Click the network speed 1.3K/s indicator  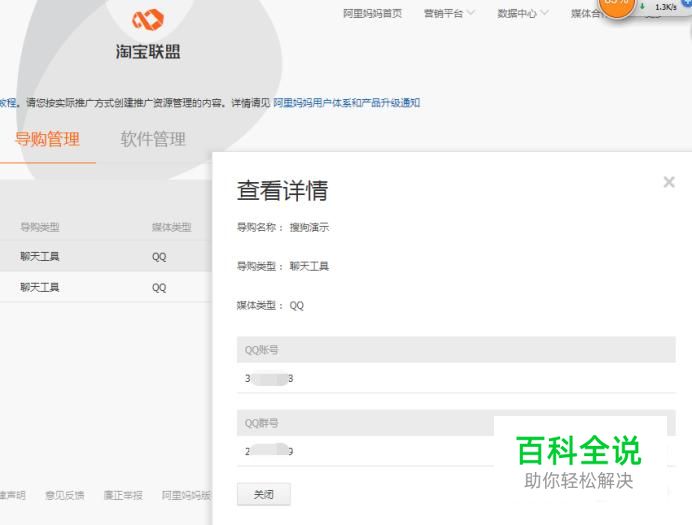[665, 7]
